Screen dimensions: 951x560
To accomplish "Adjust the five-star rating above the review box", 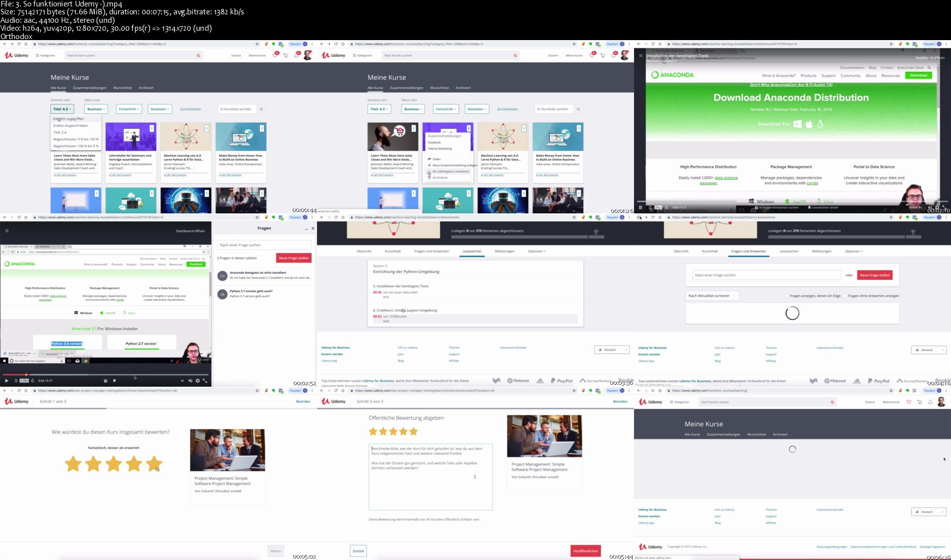I will (393, 431).
